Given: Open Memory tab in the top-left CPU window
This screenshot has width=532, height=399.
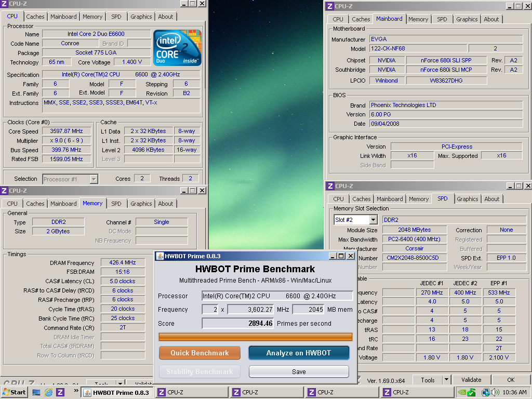Looking at the screenshot, I should pyautogui.click(x=92, y=17).
